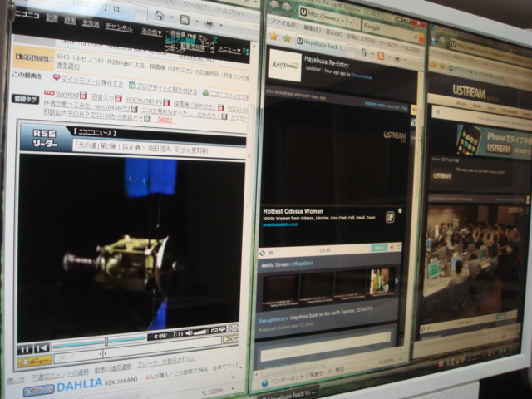
Task: Click orange RSS icon in middle browser
Action: coord(381,56)
